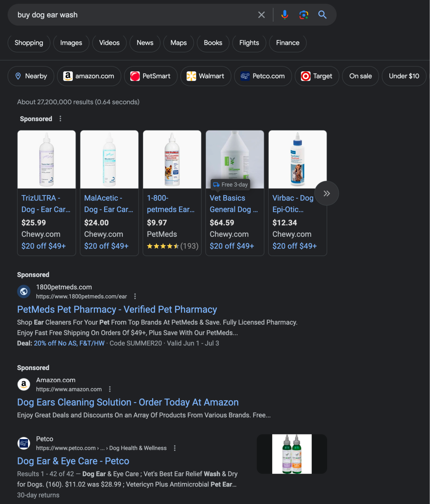
Task: Open the PetMeds Pet Pharmacy link
Action: (117, 309)
